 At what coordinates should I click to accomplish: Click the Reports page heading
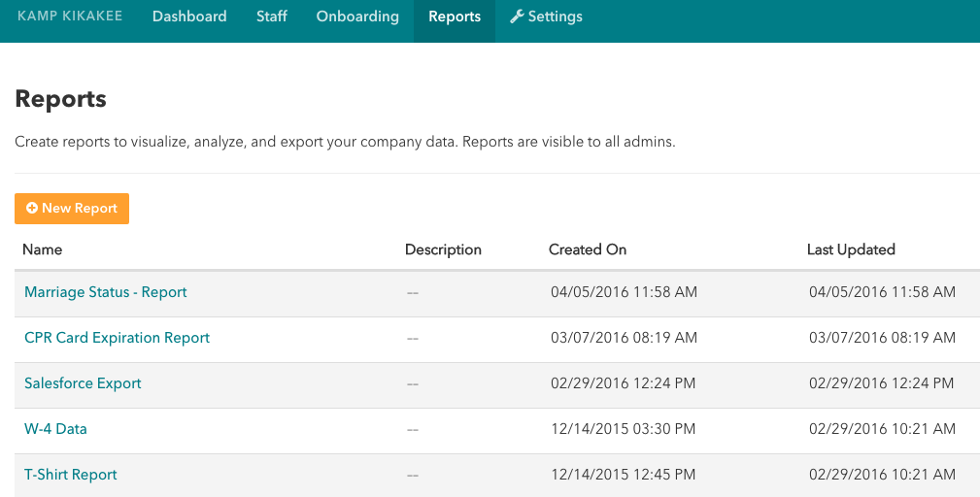(x=61, y=99)
